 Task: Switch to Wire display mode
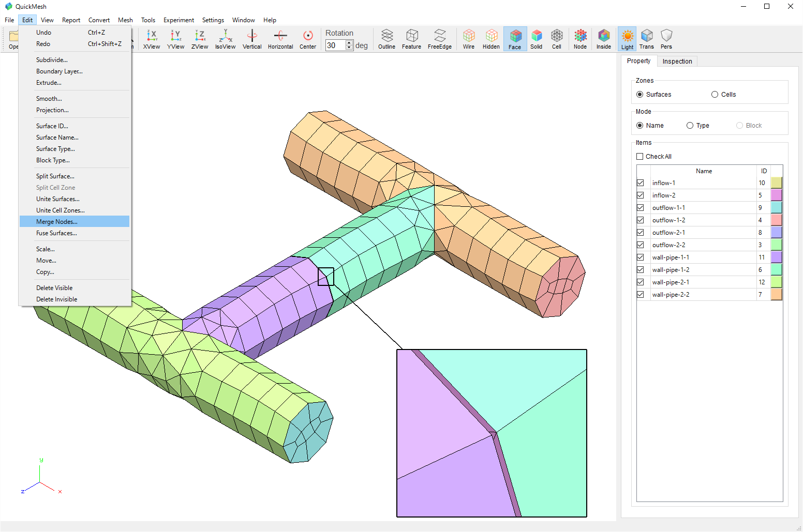coord(469,39)
